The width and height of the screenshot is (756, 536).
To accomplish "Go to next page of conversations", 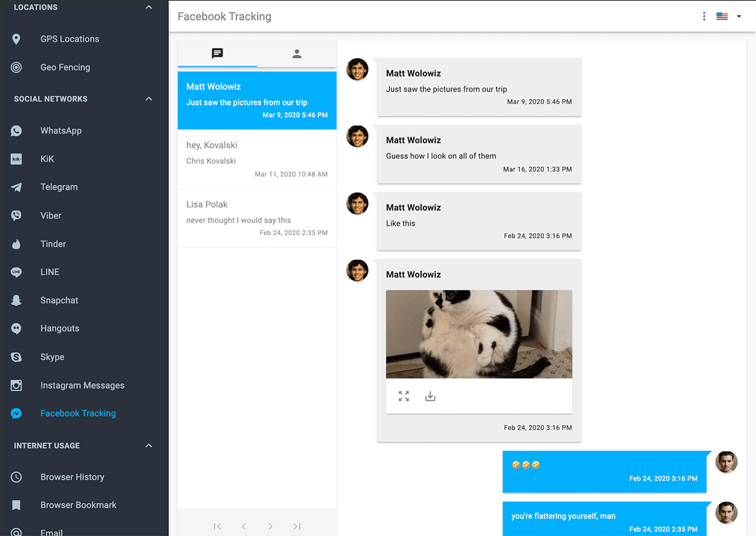I will 270,526.
